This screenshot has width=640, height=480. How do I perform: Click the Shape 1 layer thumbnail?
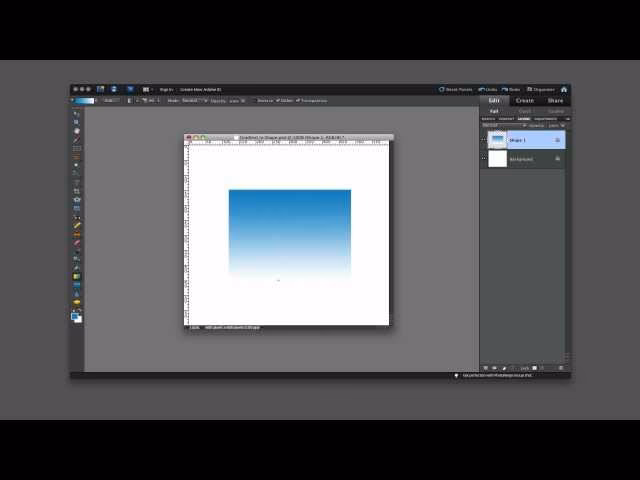(x=497, y=140)
